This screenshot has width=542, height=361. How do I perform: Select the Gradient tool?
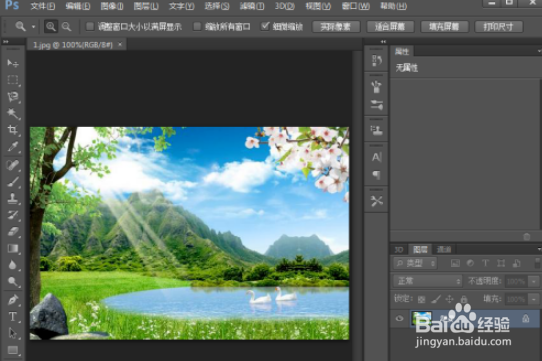pos(13,248)
